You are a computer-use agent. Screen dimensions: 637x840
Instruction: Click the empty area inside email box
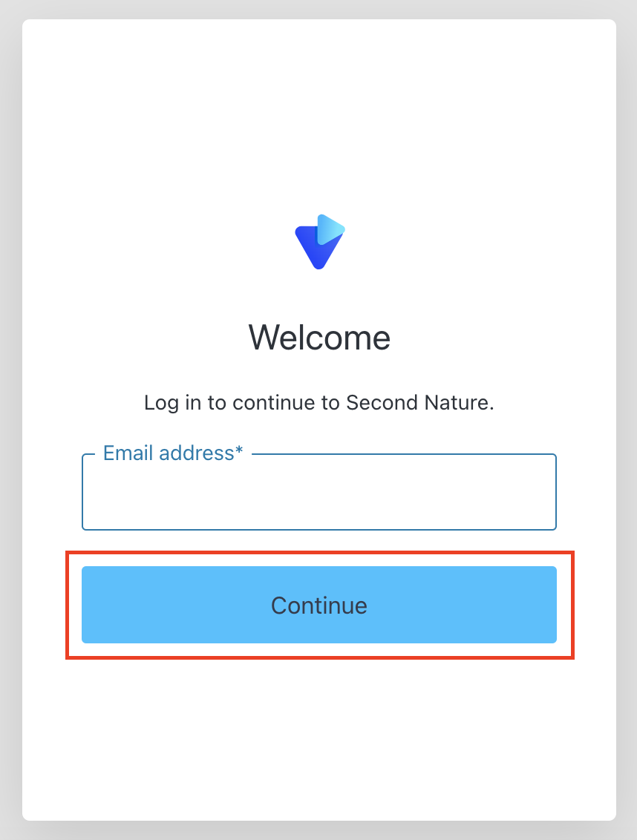(319, 496)
